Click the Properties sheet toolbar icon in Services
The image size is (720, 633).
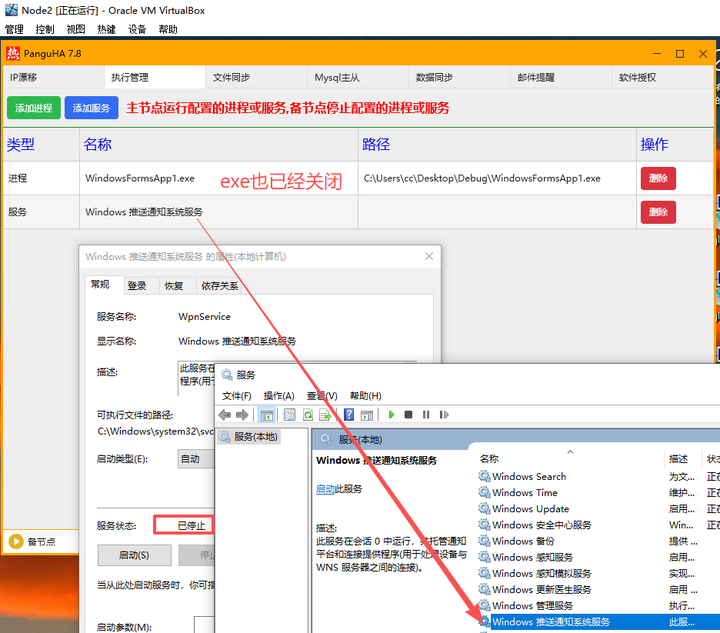290,415
